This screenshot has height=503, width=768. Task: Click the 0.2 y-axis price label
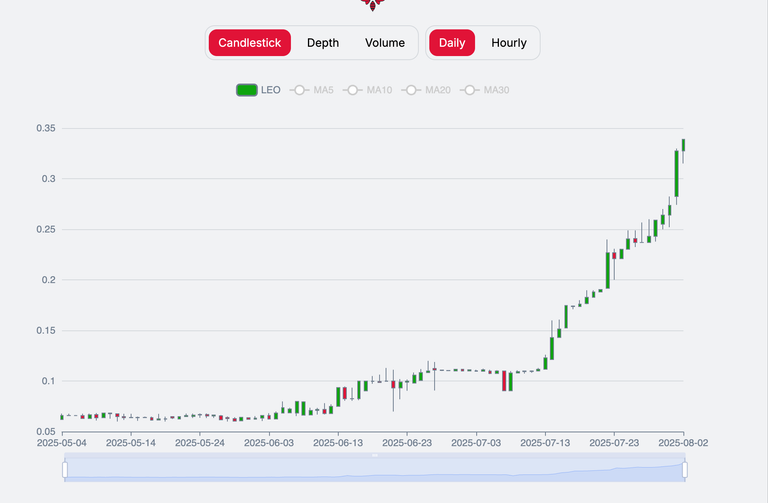tap(48, 280)
